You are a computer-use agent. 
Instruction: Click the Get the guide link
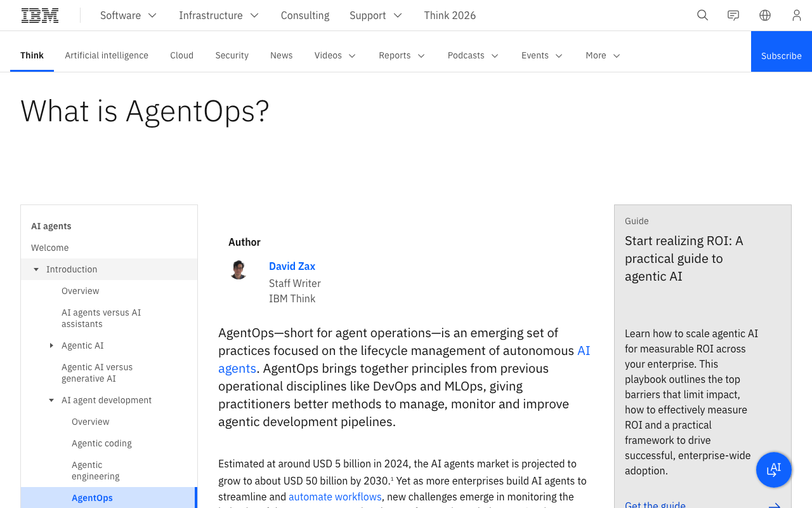655,505
